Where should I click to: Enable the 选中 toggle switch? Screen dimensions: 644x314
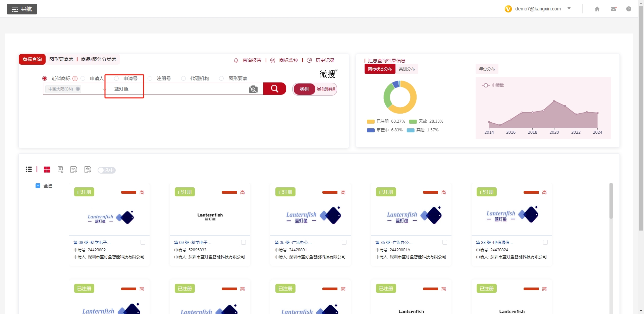point(106,170)
